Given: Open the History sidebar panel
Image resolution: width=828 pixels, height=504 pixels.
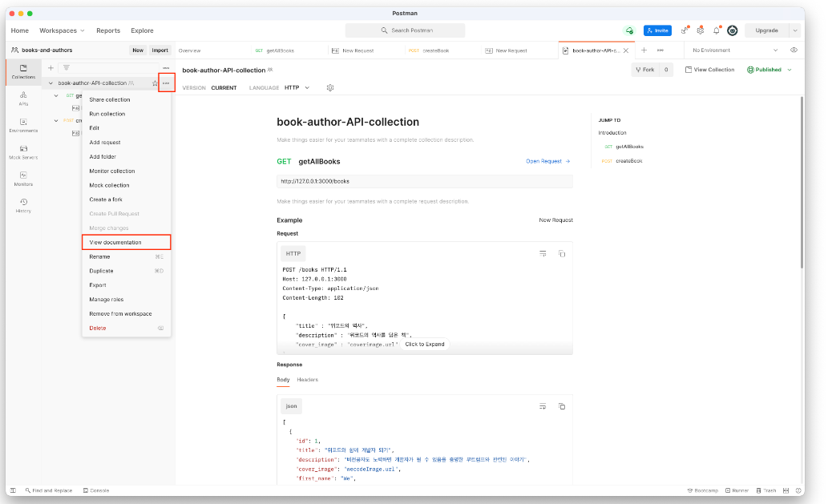Looking at the screenshot, I should [23, 205].
